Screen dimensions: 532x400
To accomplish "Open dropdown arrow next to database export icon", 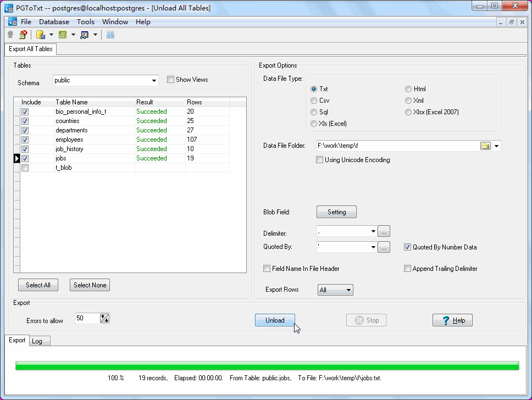I will pyautogui.click(x=51, y=35).
